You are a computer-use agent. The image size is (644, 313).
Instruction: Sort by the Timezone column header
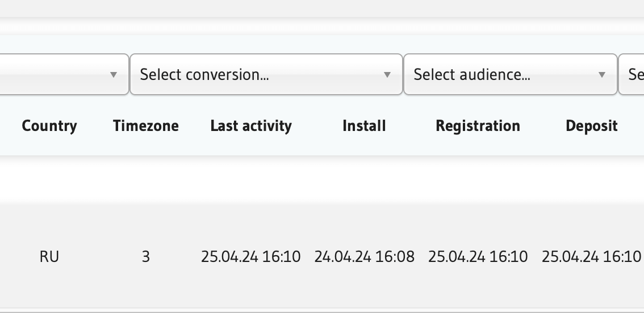[x=146, y=126]
